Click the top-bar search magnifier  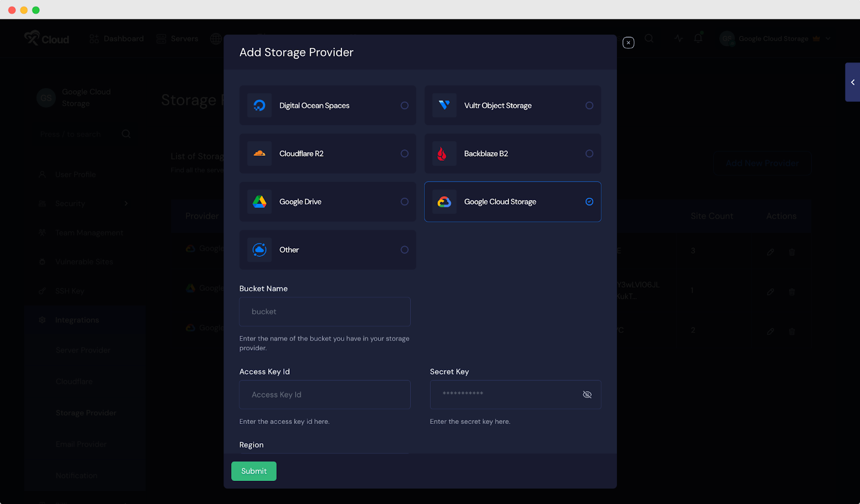(x=649, y=38)
